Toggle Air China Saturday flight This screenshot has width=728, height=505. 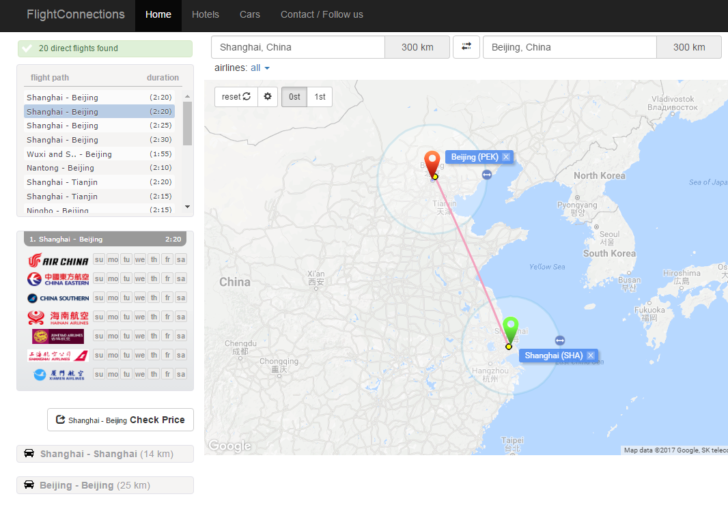tap(181, 259)
